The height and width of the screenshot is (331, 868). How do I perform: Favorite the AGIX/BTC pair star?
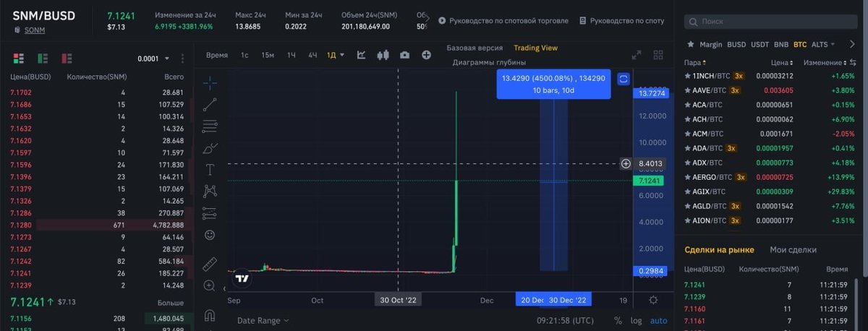pos(687,192)
